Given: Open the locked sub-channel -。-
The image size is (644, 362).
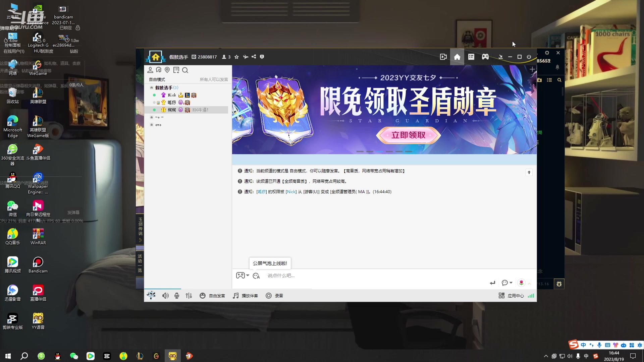Looking at the screenshot, I should 159,117.
